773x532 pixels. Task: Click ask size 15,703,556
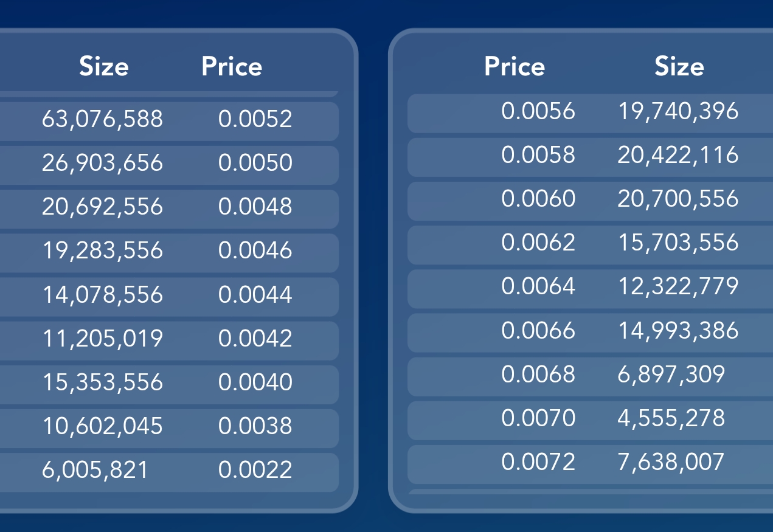coord(678,243)
